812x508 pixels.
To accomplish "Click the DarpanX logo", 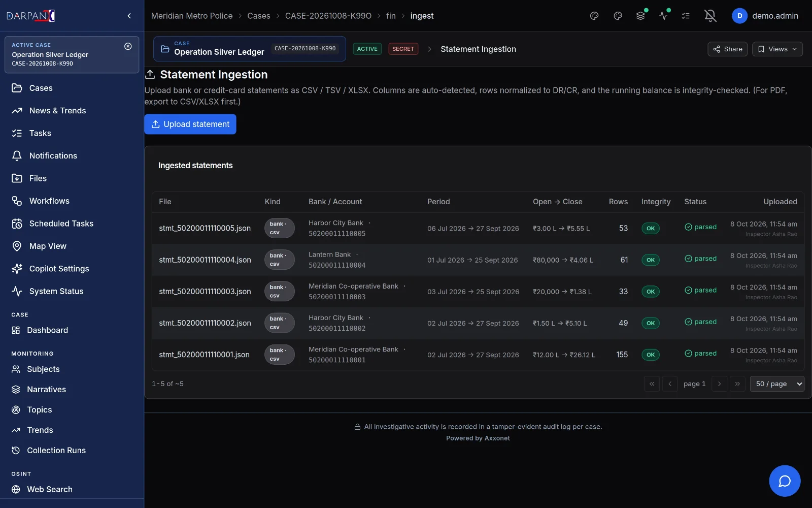I will pyautogui.click(x=30, y=16).
